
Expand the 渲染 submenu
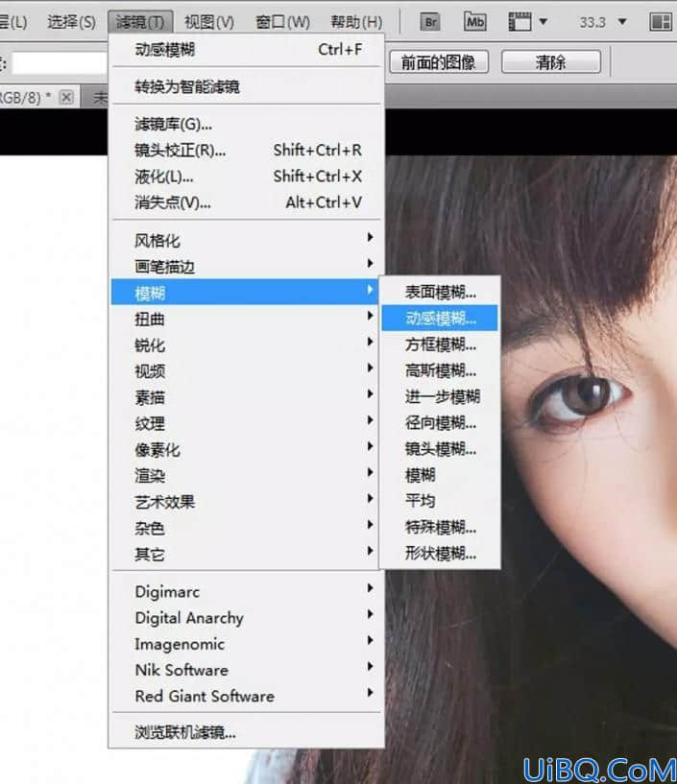coord(247,476)
